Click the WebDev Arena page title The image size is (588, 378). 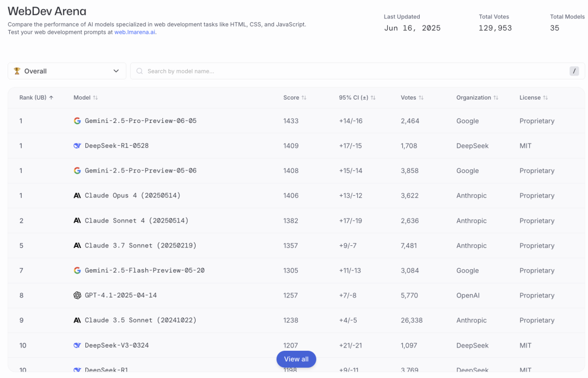point(47,11)
